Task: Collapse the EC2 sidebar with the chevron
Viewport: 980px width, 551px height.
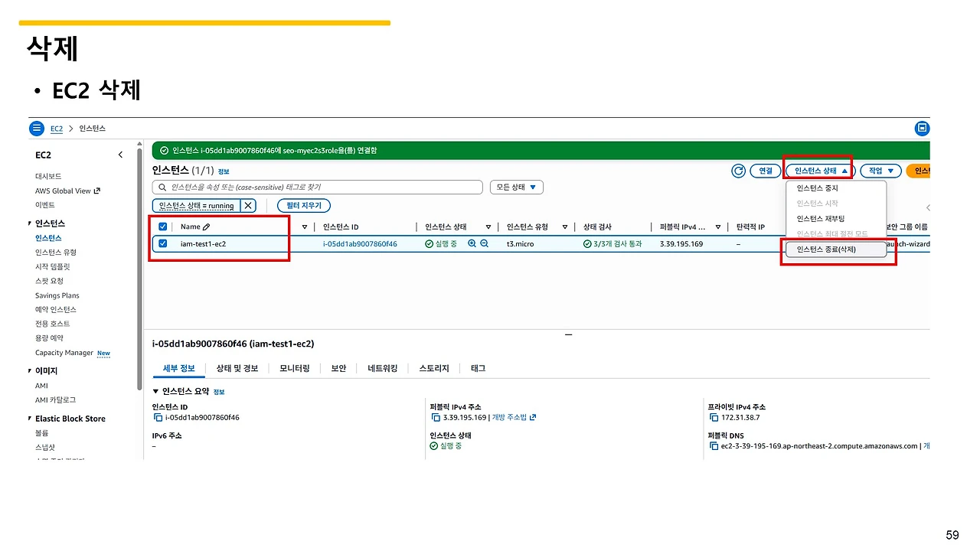Action: point(120,155)
